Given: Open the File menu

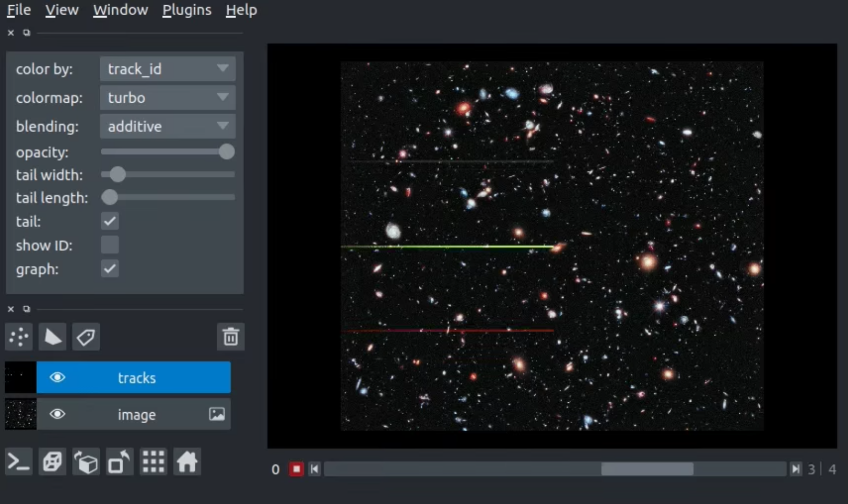Looking at the screenshot, I should [19, 10].
